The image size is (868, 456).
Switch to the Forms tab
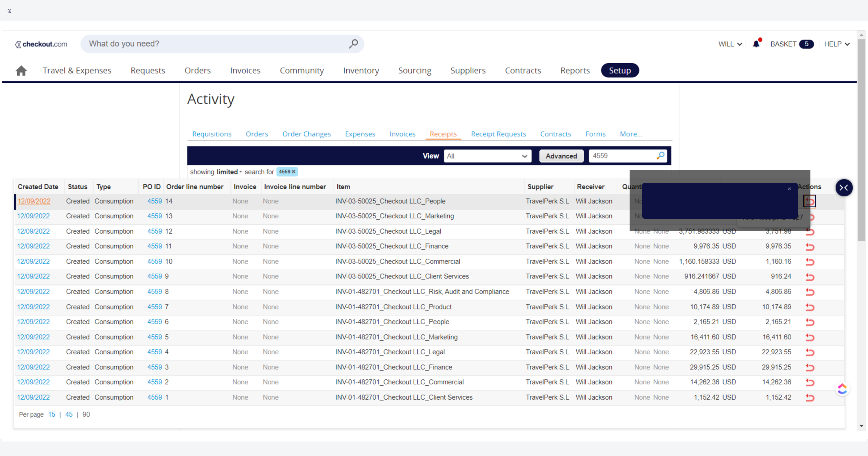(x=595, y=134)
